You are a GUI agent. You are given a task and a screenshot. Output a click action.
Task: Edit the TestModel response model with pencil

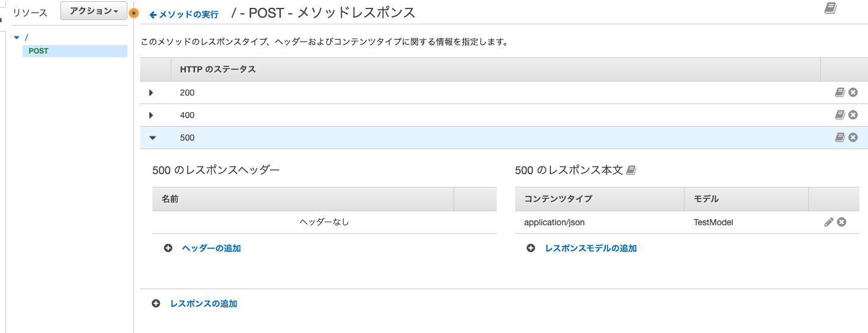tap(828, 222)
